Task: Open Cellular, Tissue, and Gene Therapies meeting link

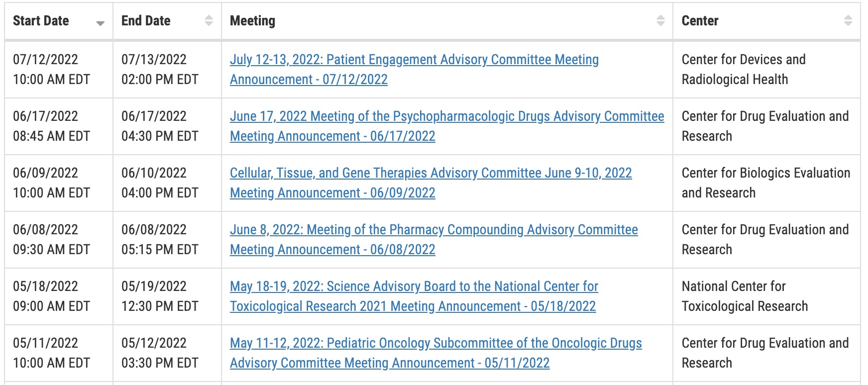Action: click(x=431, y=183)
